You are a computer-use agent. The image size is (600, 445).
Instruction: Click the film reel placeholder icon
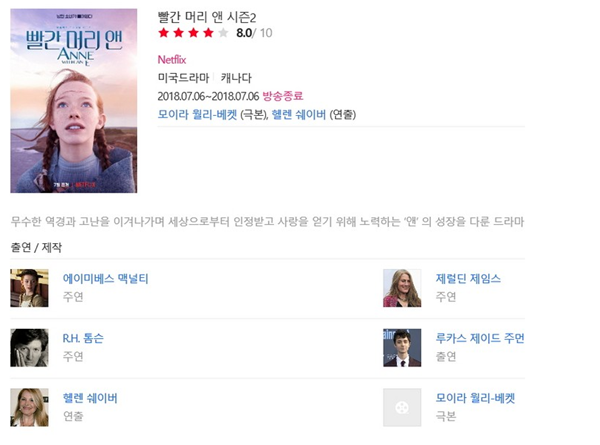(x=402, y=408)
